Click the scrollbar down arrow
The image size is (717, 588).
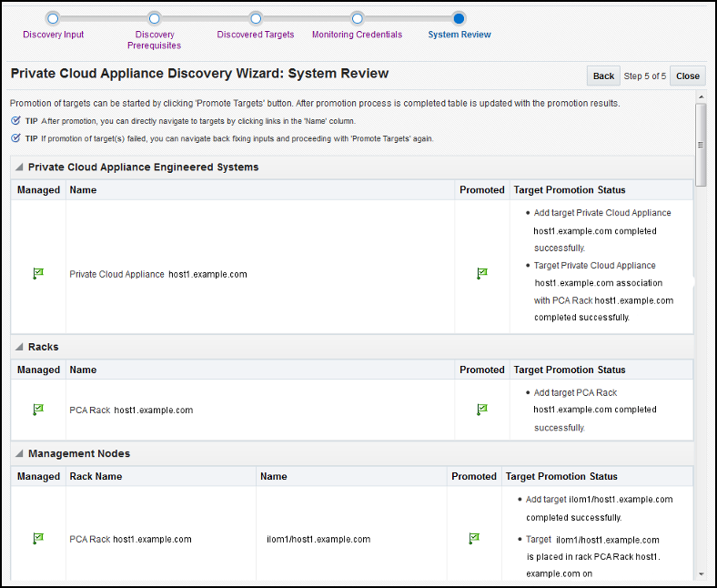click(x=701, y=574)
